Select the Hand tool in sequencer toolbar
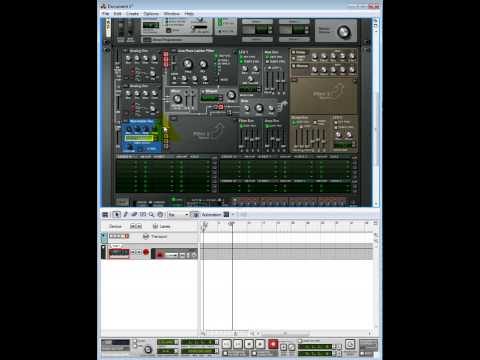The image size is (480, 360). pos(160,215)
